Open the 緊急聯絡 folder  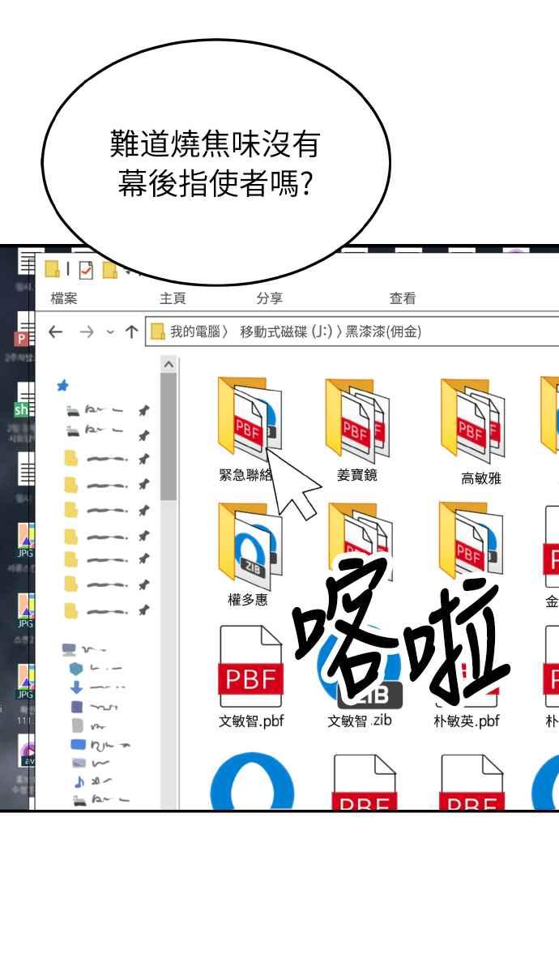[250, 420]
